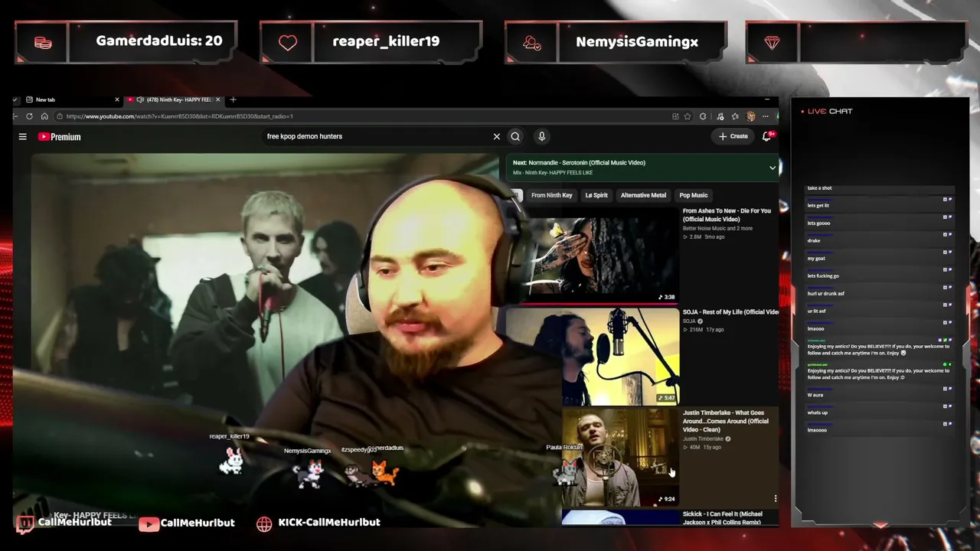The width and height of the screenshot is (980, 551).
Task: Click the Paula Roldan cat avatar
Action: pos(565,471)
